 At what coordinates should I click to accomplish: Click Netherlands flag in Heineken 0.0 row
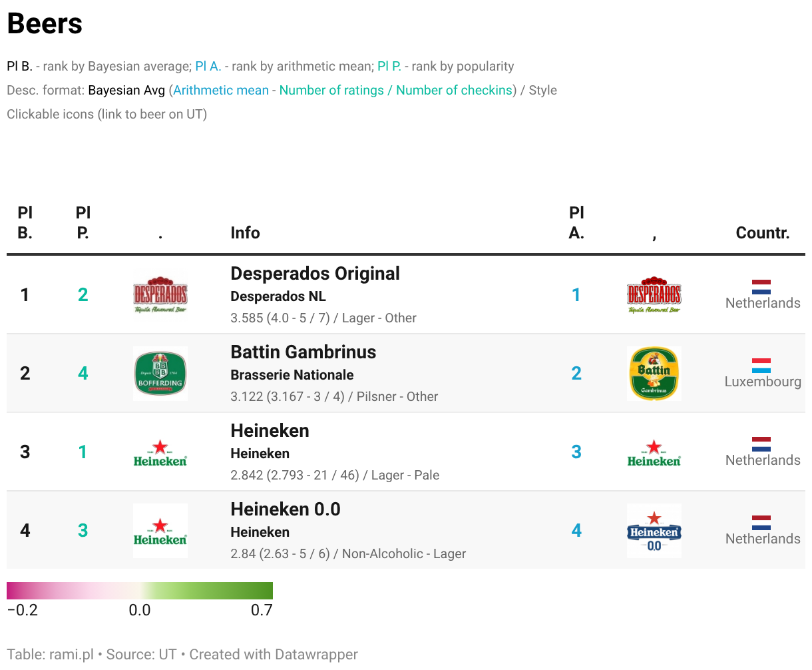[761, 523]
